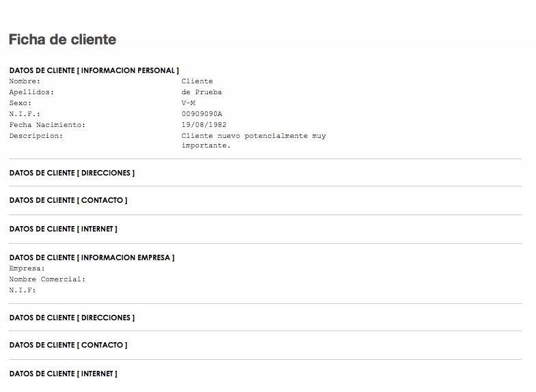Click the Nombre value 'Cliente'

point(197,81)
